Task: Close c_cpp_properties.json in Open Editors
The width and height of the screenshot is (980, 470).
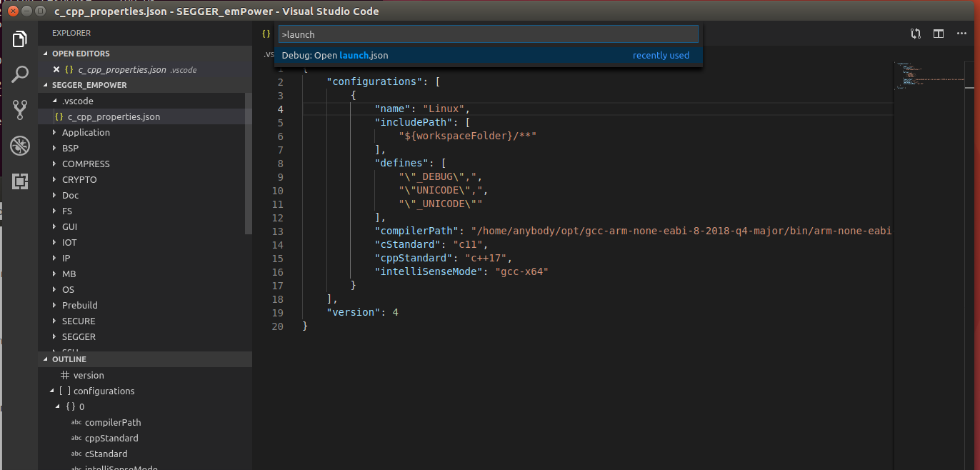Action: pyautogui.click(x=56, y=69)
